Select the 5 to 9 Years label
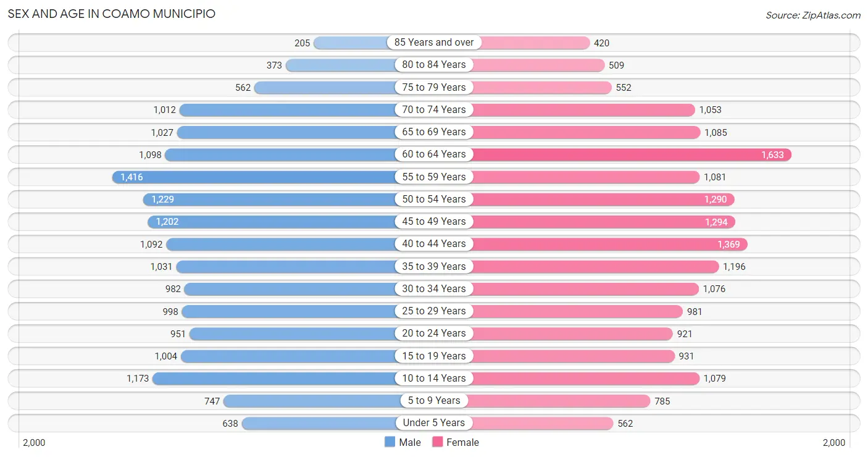Image resolution: width=868 pixels, height=457 pixels. 434,400
